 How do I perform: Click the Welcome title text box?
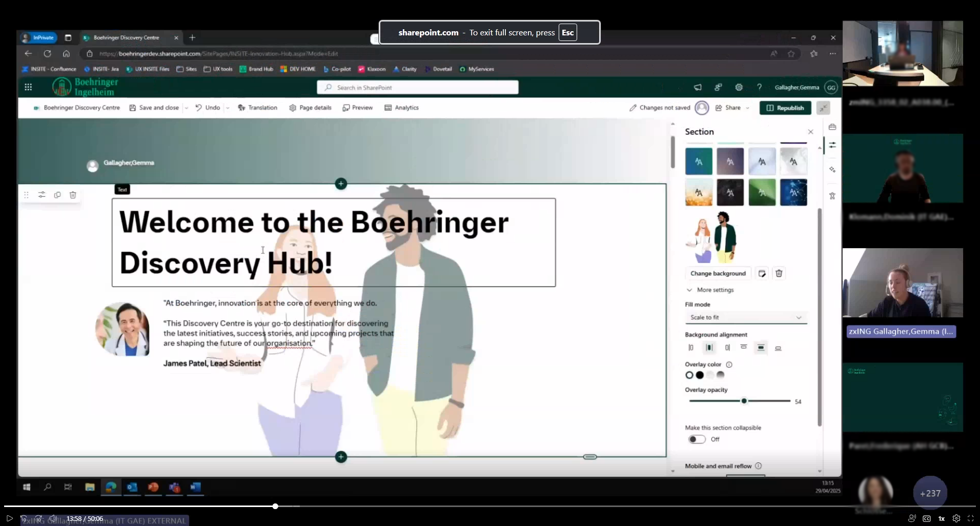(x=334, y=242)
